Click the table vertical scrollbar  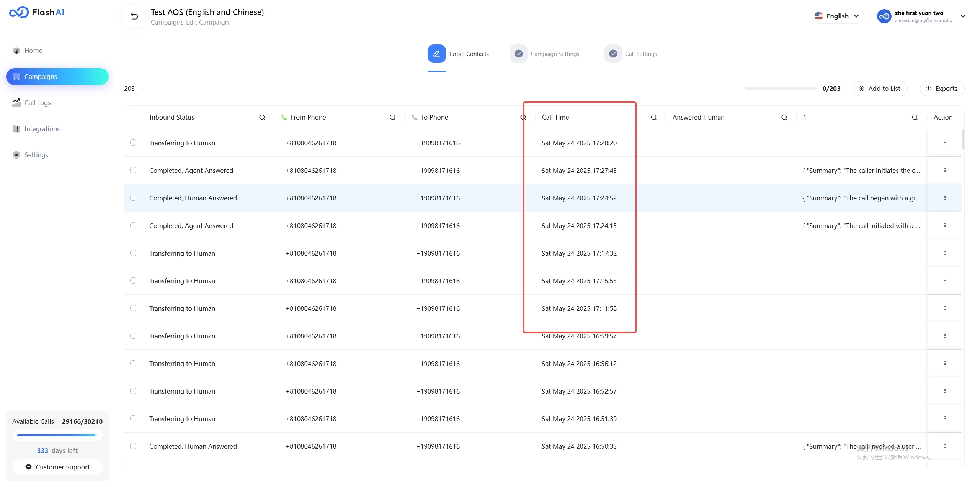click(x=963, y=139)
